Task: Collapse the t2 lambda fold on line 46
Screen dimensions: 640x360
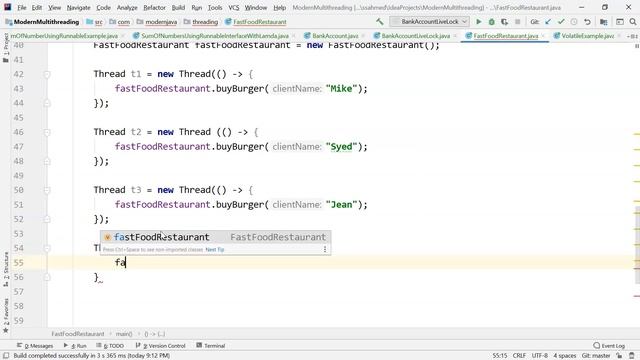Action: (47, 133)
